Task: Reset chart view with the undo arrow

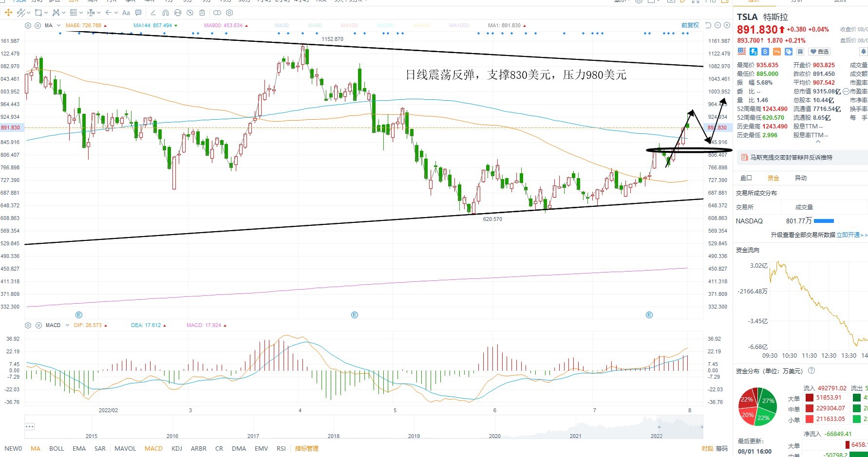Action: click(709, 25)
